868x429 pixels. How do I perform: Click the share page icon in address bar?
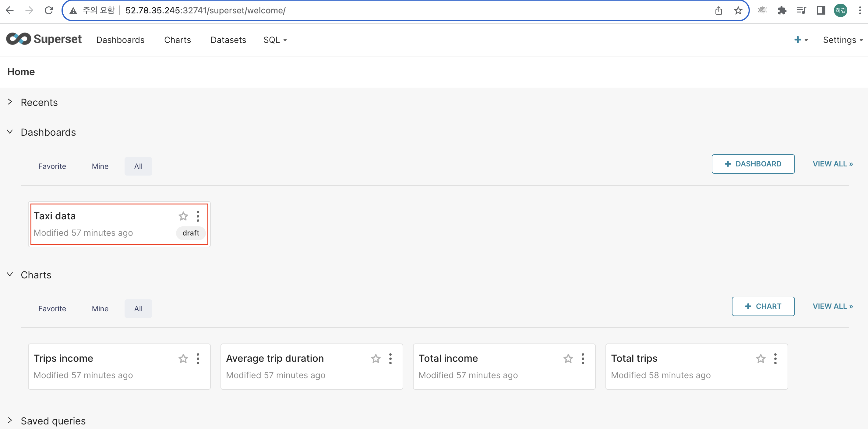[x=718, y=10]
